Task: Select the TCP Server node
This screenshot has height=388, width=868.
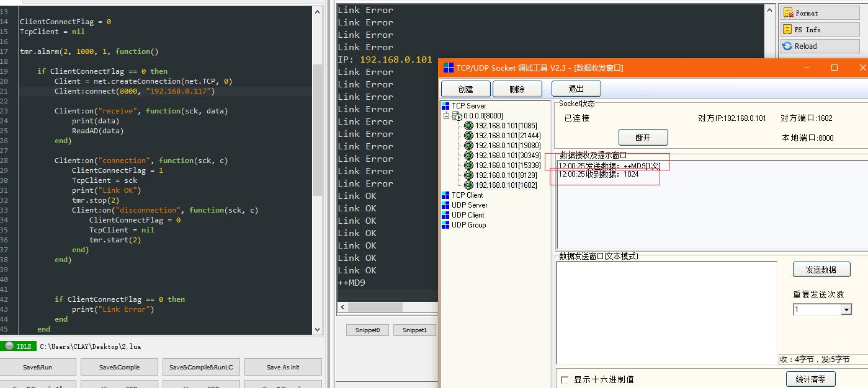Action: pyautogui.click(x=468, y=106)
